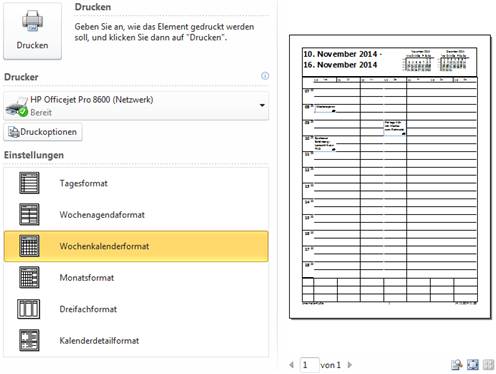Open Druckoptionen print options
This screenshot has width=496, height=374.
pyautogui.click(x=43, y=132)
